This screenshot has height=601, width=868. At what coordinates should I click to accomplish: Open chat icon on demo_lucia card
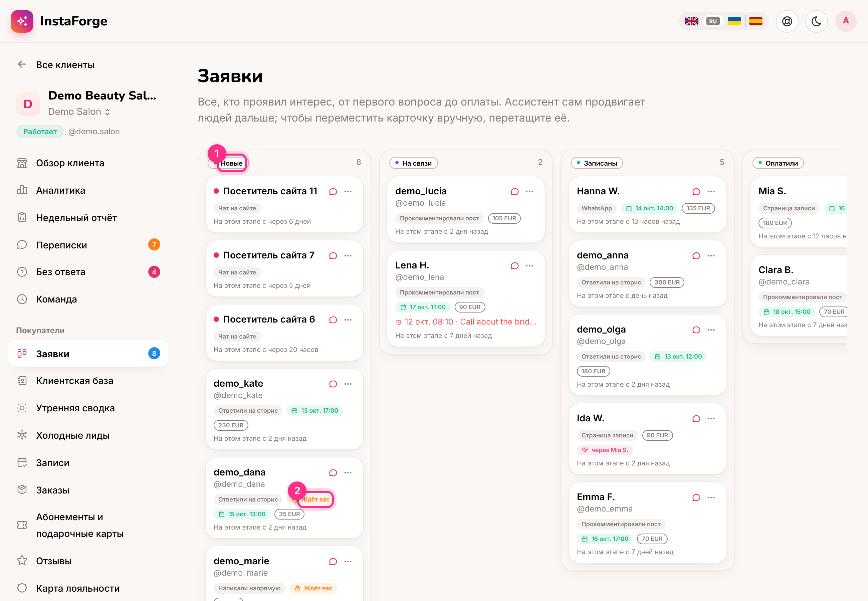coord(514,192)
